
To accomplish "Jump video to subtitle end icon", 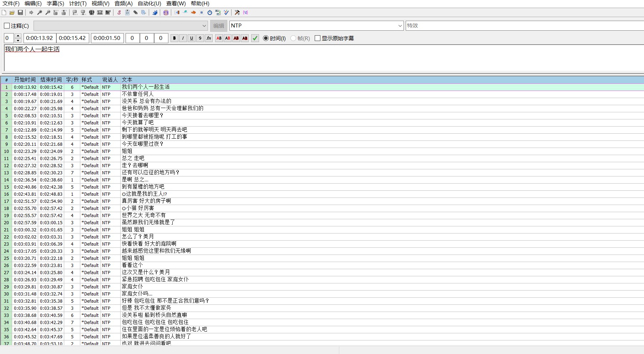I will click(64, 12).
